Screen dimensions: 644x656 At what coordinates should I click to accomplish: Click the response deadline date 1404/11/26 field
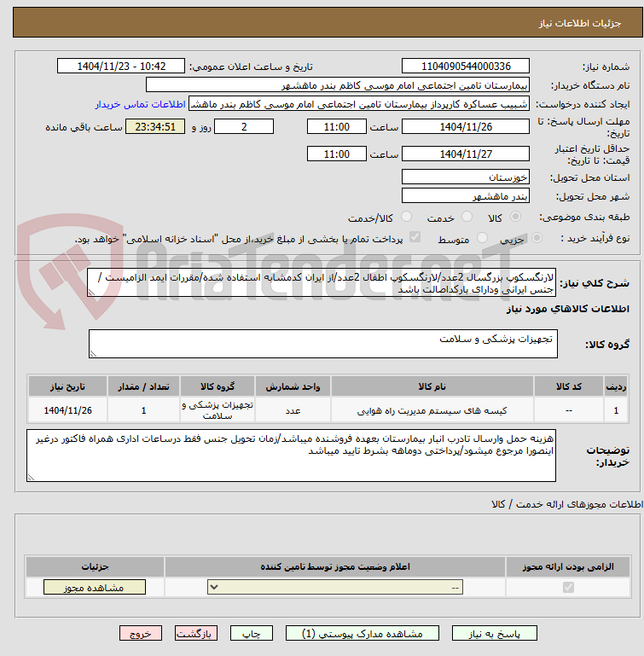coord(466,127)
